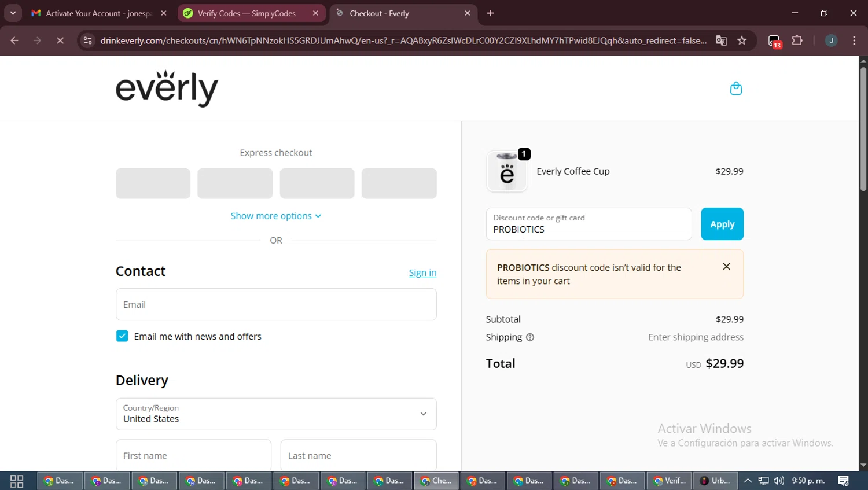Click the First name field
Viewport: 868px width, 490px height.
[193, 455]
